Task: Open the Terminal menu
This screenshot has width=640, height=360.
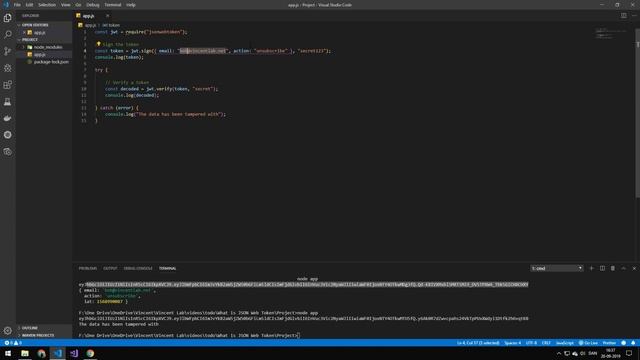Action: pos(113,5)
